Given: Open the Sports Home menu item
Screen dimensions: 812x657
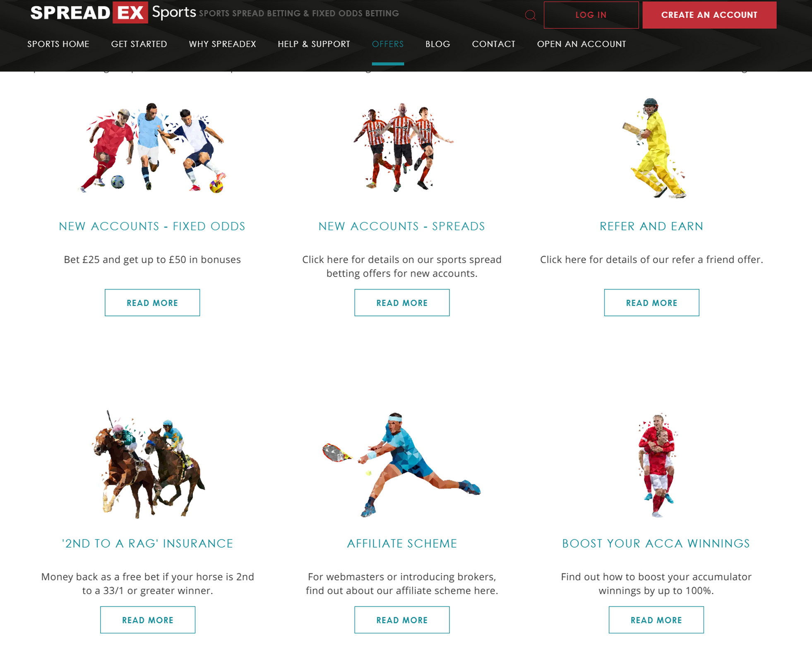Looking at the screenshot, I should click(x=58, y=44).
